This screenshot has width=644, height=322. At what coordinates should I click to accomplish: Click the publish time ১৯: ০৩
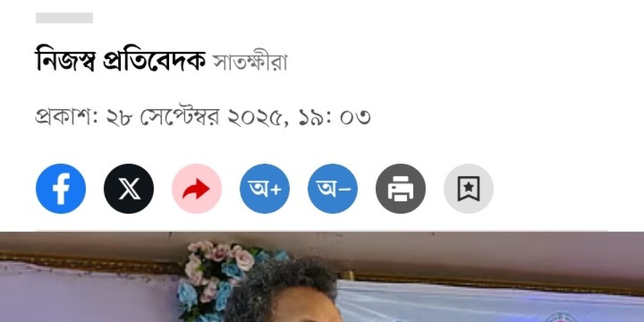click(x=334, y=116)
